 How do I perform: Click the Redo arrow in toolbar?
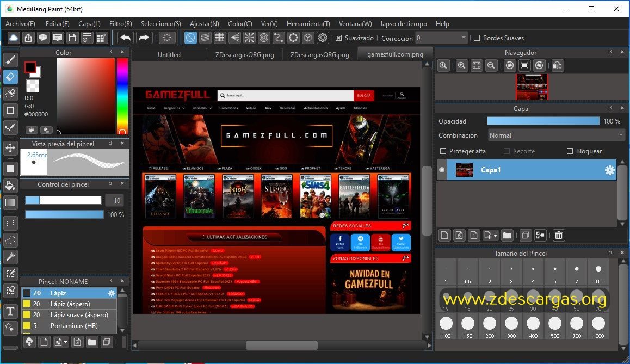click(144, 38)
